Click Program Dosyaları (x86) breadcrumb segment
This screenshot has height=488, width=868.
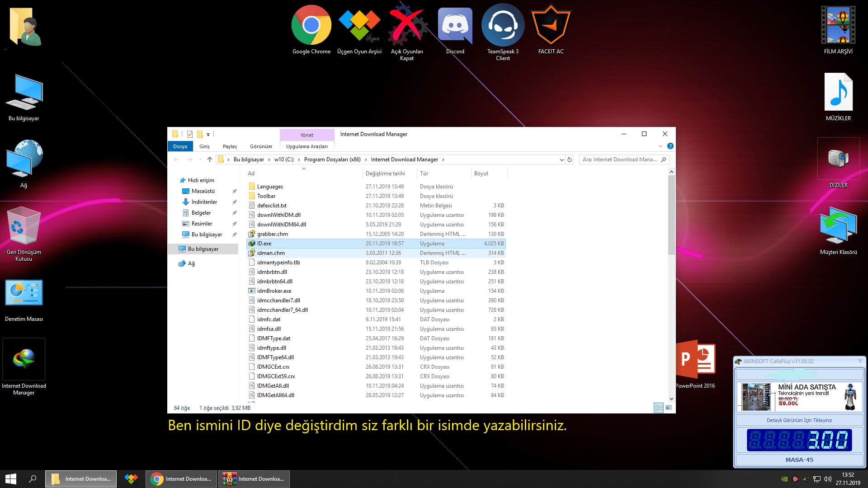click(x=332, y=160)
